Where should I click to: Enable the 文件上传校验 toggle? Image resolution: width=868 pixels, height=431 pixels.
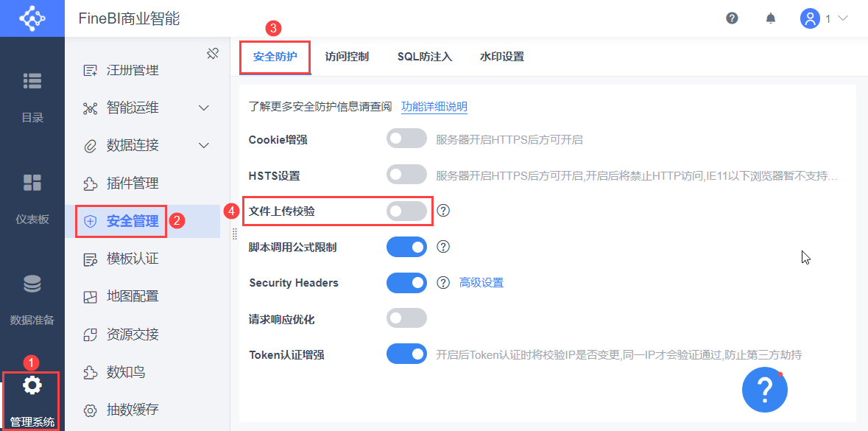pos(406,211)
